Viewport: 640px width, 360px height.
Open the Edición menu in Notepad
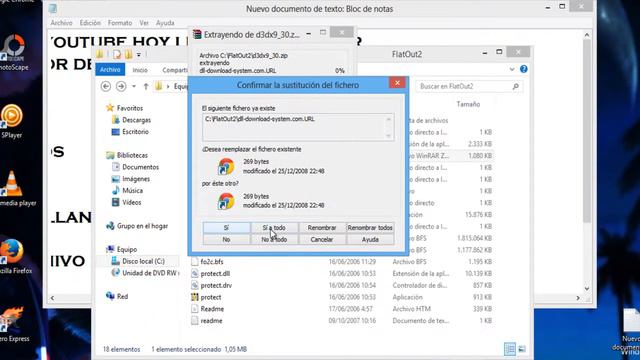click(x=90, y=23)
